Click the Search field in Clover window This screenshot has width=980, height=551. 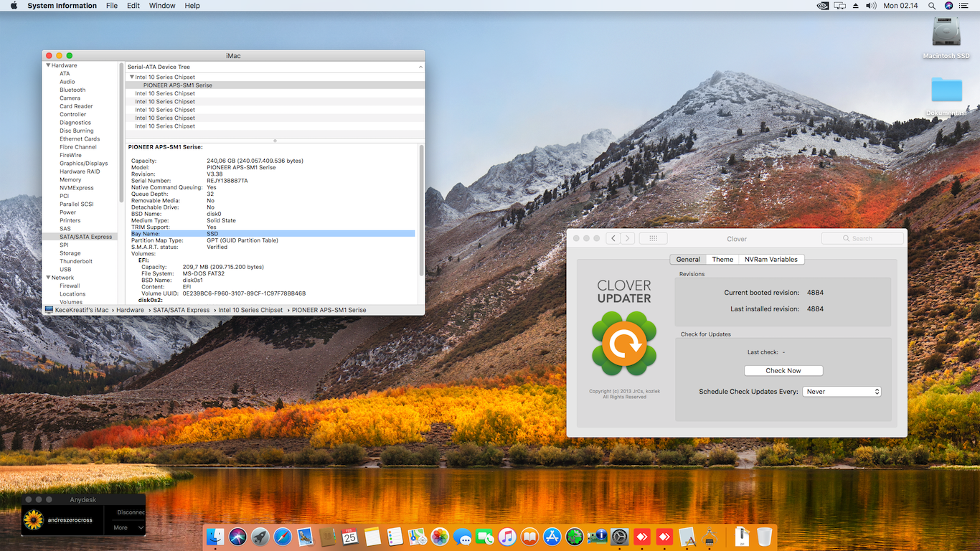click(862, 238)
